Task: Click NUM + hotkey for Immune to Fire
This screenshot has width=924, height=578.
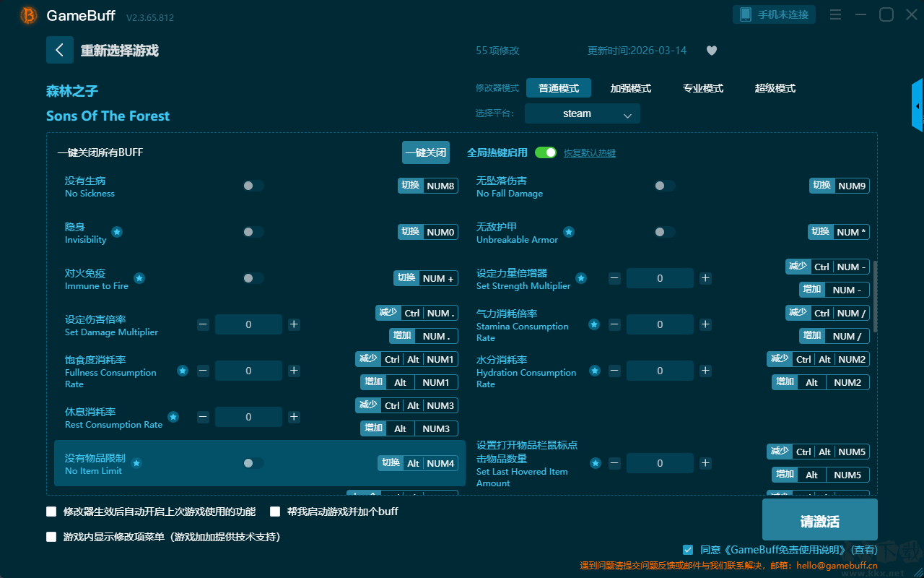Action: tap(426, 278)
